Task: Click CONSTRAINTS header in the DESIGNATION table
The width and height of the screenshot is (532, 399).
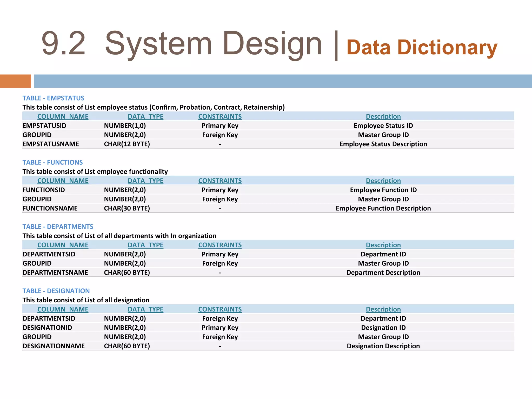Action: click(x=220, y=309)
